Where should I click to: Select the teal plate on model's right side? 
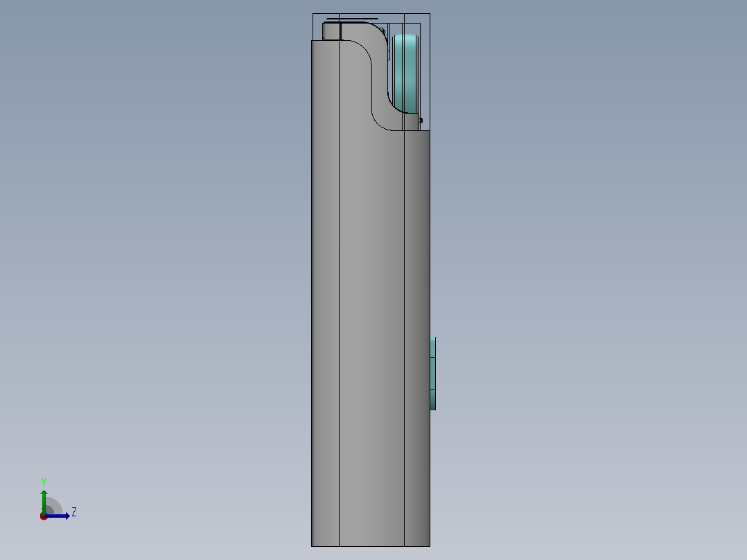coord(432,373)
